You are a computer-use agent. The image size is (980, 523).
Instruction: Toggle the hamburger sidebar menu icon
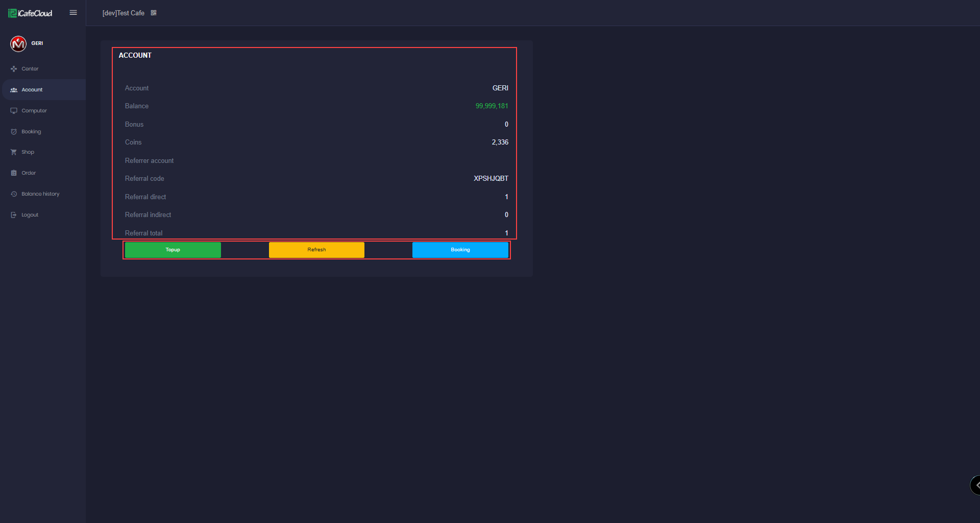click(x=73, y=13)
